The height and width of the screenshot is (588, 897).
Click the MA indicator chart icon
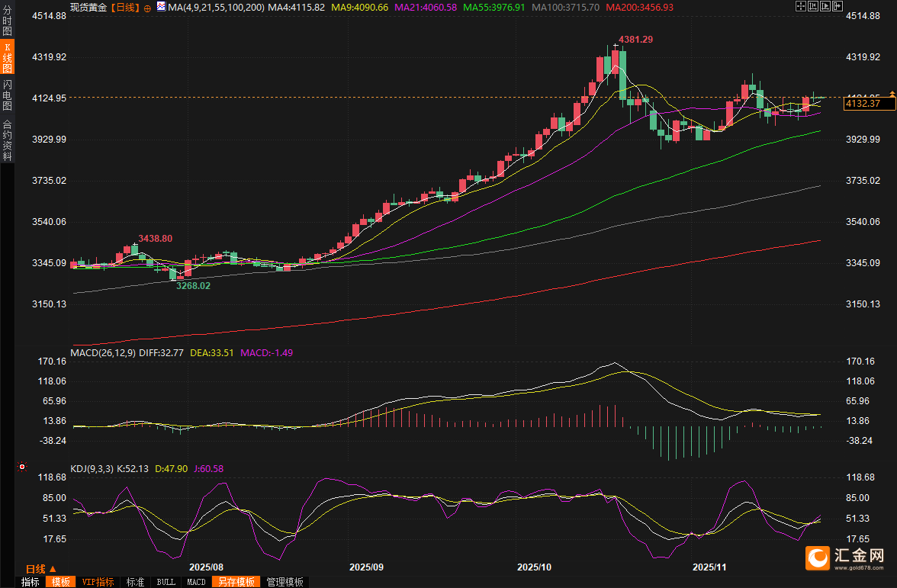pos(160,7)
